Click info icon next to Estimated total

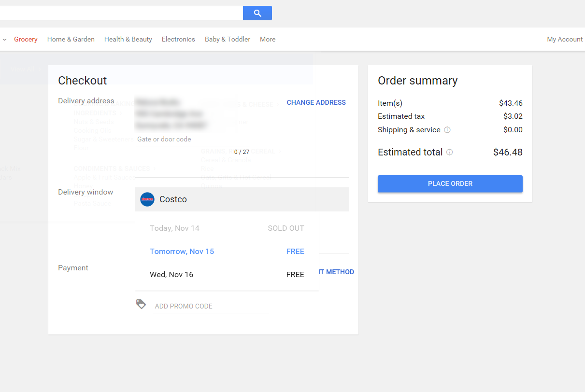point(450,153)
